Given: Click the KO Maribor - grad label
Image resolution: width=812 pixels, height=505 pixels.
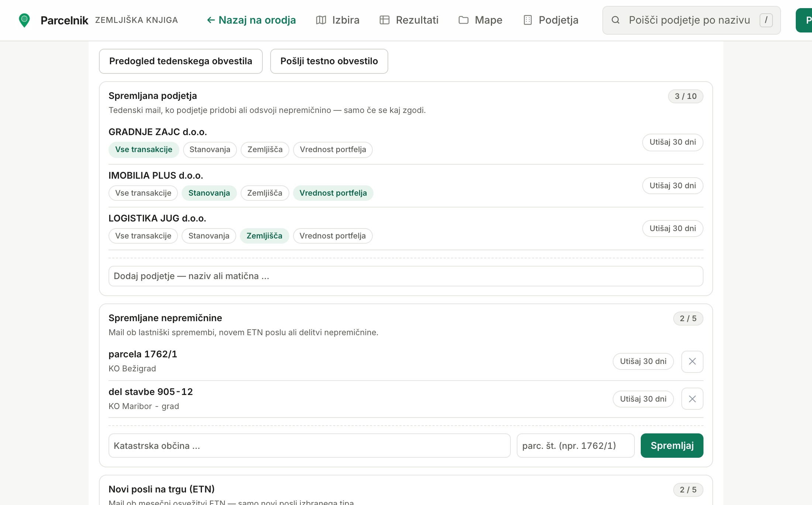Looking at the screenshot, I should pos(144,406).
